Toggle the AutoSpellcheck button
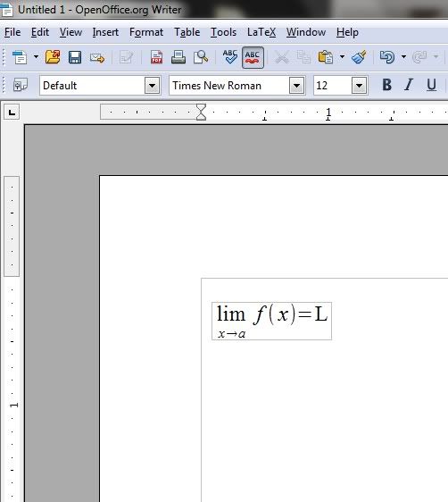Screen dimensions: 448x502 click(x=253, y=58)
